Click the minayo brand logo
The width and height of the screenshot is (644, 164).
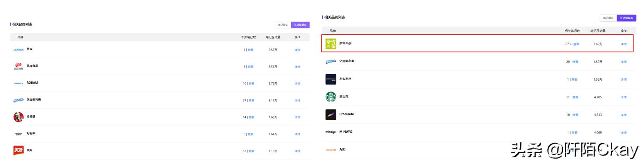(331, 132)
